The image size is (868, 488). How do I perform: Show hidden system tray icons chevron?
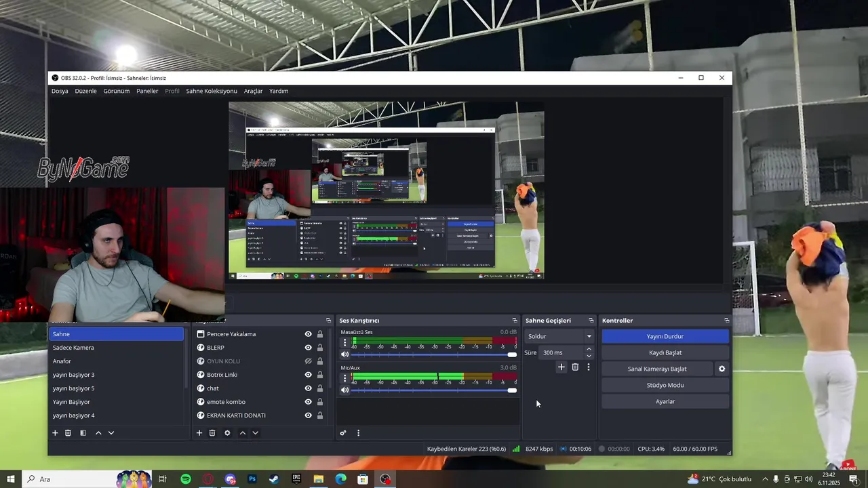(765, 479)
